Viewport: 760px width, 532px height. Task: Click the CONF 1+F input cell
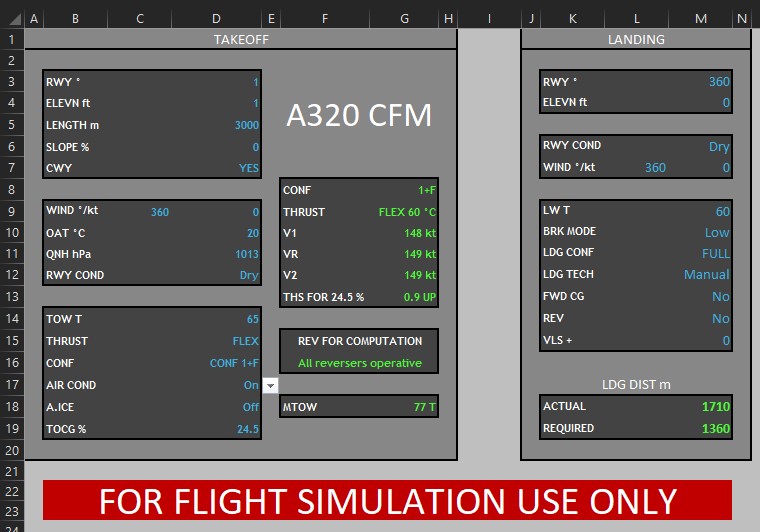pos(234,363)
